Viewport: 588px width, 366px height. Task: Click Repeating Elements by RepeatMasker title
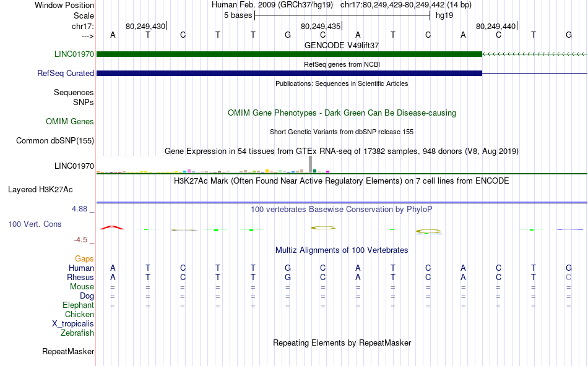pos(342,343)
